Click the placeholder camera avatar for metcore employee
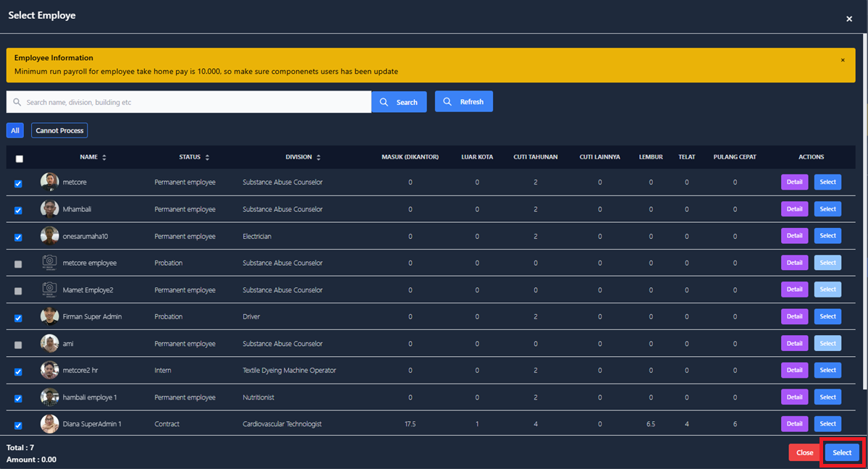Viewport: 868px width, 469px height. coord(49,263)
